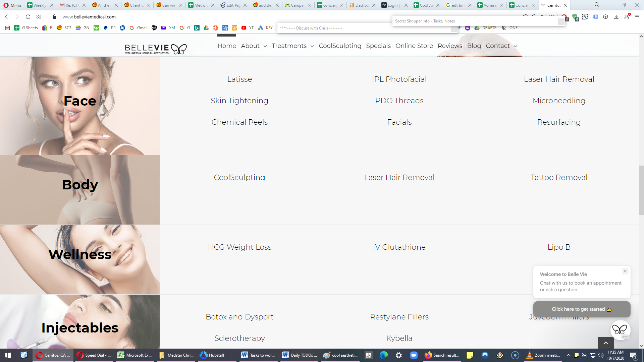Click the 'Click here to get started' button
Image resolution: width=644 pixels, height=362 pixels.
click(582, 309)
